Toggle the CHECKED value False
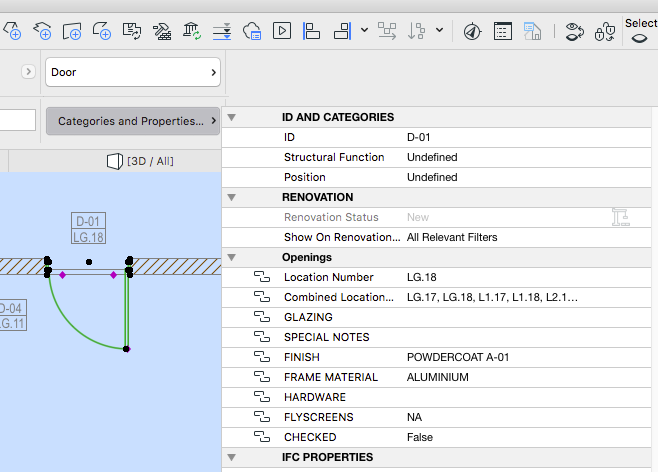The height and width of the screenshot is (472, 658). 421,437
